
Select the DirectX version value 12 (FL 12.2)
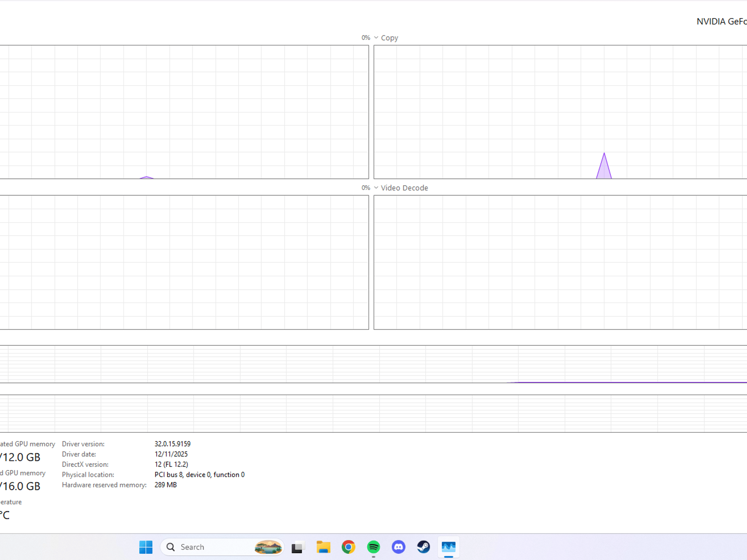[x=171, y=464]
